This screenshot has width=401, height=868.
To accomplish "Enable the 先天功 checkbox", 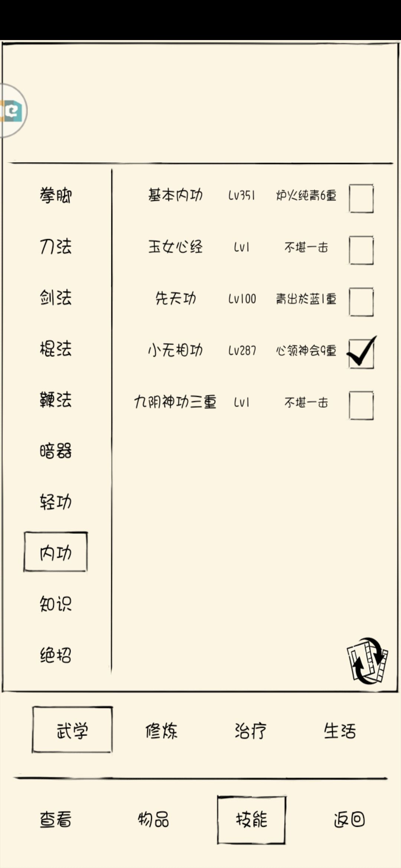I will coord(361,302).
